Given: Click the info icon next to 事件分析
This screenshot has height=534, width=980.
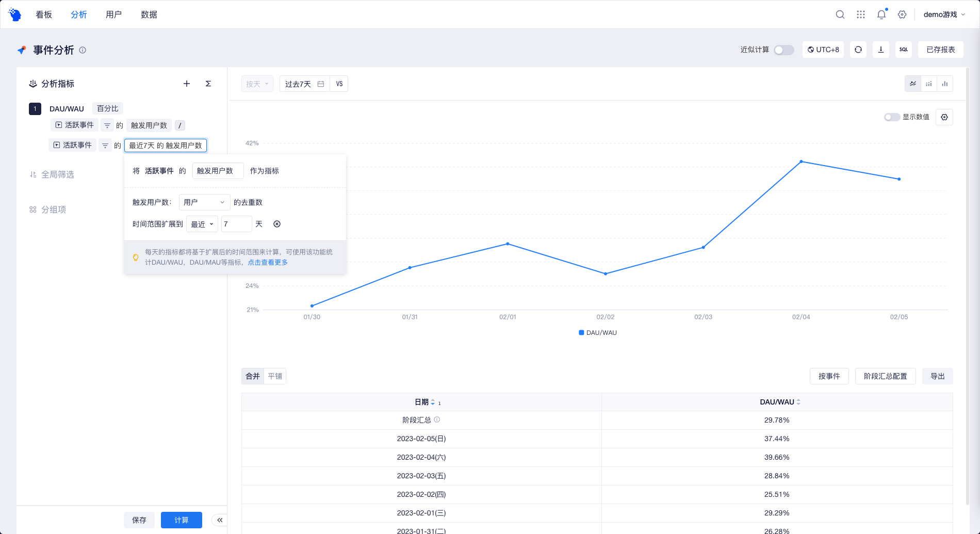Looking at the screenshot, I should 83,50.
